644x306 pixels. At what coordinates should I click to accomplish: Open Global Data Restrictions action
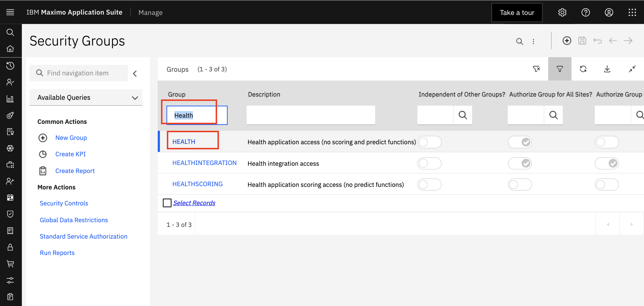pos(74,220)
